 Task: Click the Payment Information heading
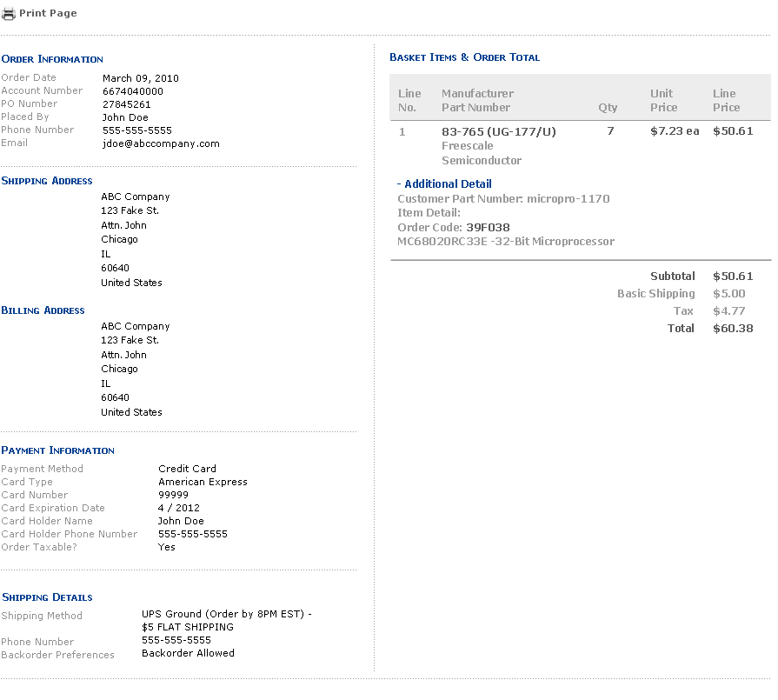(57, 450)
